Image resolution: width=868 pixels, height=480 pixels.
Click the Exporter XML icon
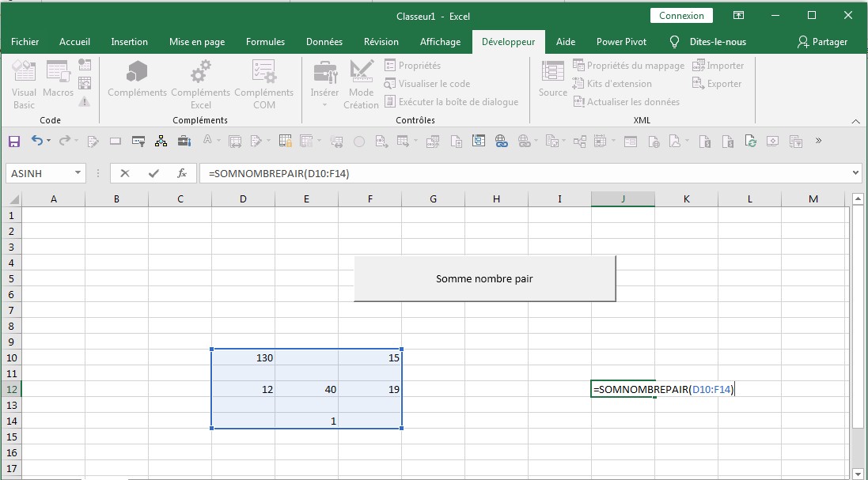pyautogui.click(x=716, y=83)
